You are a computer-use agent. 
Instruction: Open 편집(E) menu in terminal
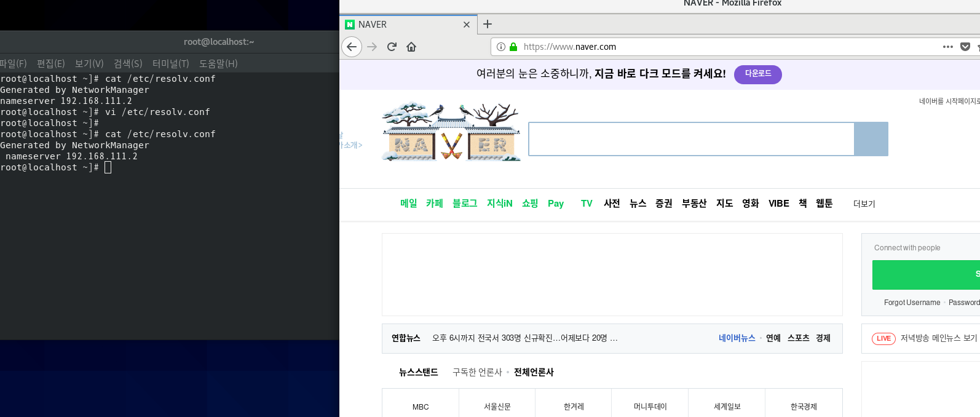click(51, 63)
